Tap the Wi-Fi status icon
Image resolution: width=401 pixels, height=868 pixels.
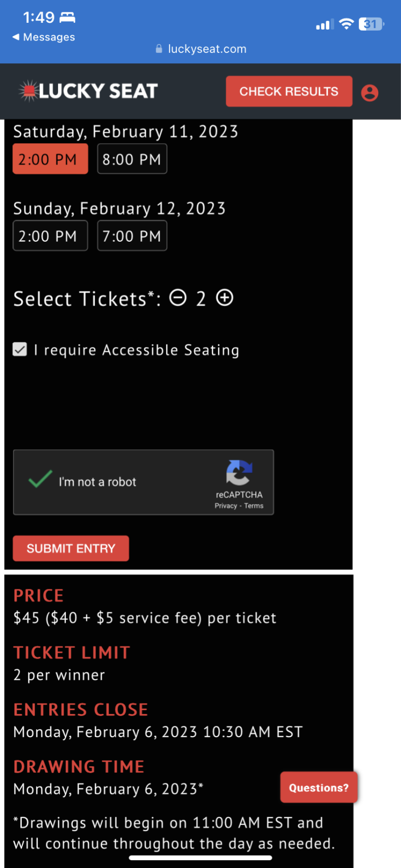346,24
